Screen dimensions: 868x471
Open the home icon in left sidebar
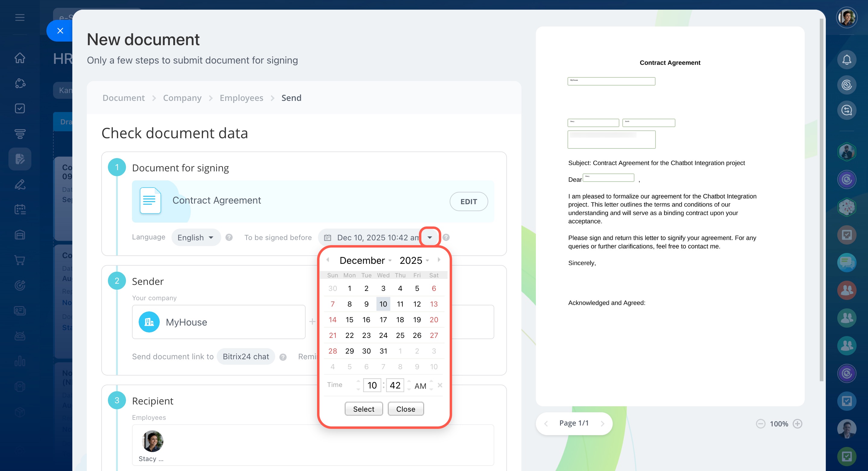point(20,58)
